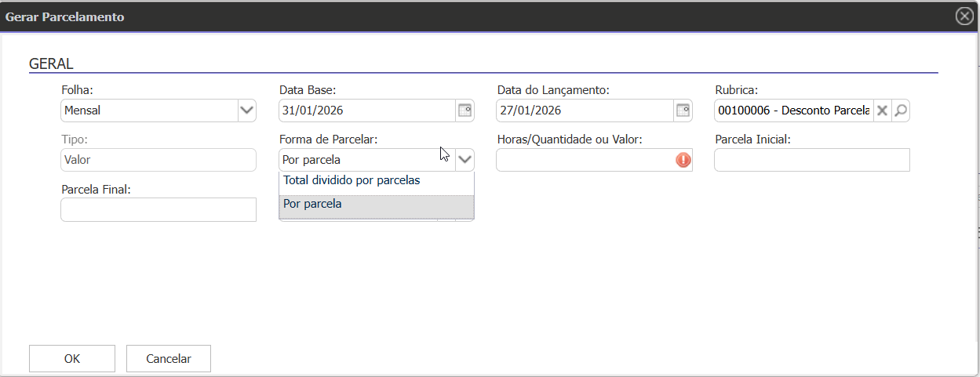Click the Rubrica text field
Image resolution: width=980 pixels, height=377 pixels.
792,111
